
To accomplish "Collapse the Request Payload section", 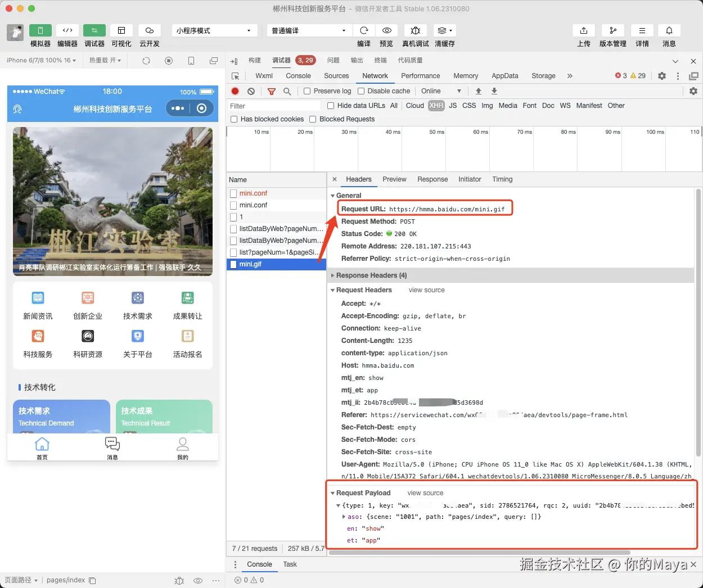I will coord(332,493).
